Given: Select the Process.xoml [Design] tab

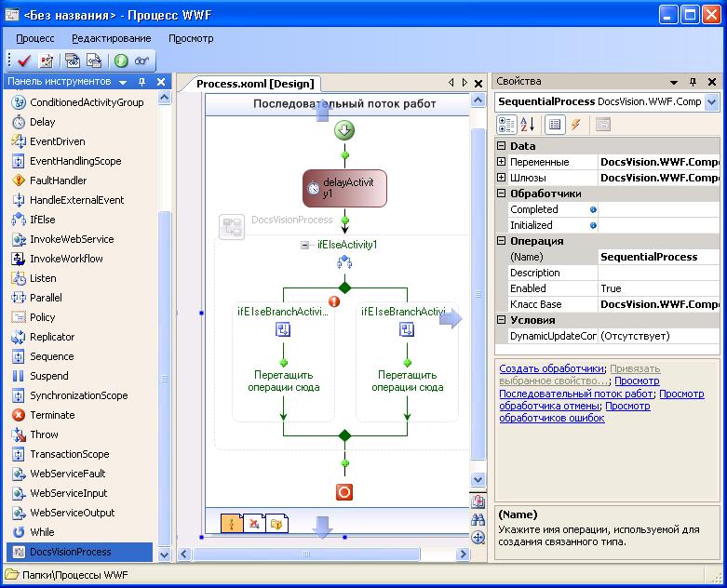Looking at the screenshot, I should [x=255, y=84].
